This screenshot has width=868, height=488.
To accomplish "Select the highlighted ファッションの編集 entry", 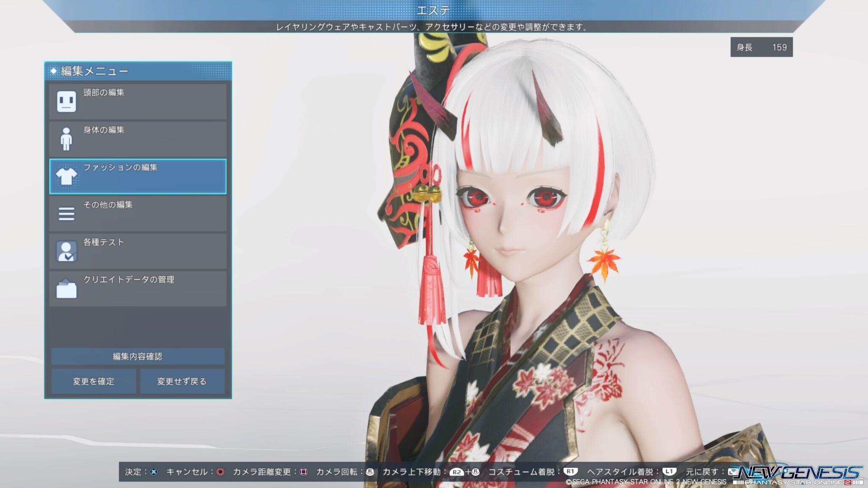I will coord(138,177).
